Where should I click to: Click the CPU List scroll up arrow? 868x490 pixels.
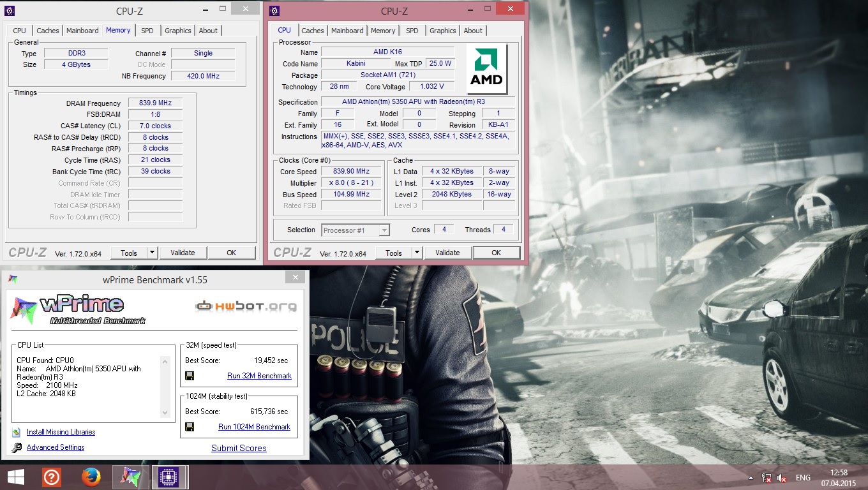coord(165,362)
